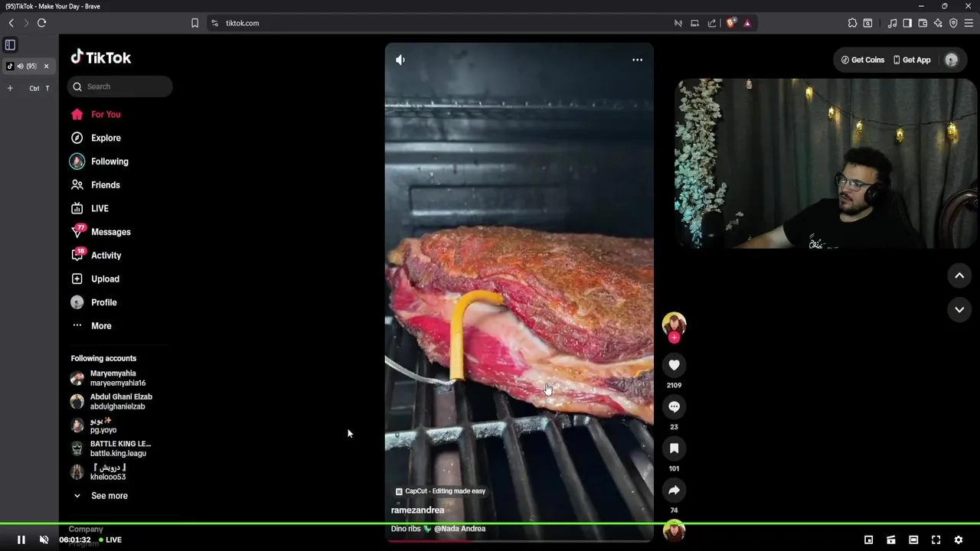Click the @Nada Andrea mention

459,529
